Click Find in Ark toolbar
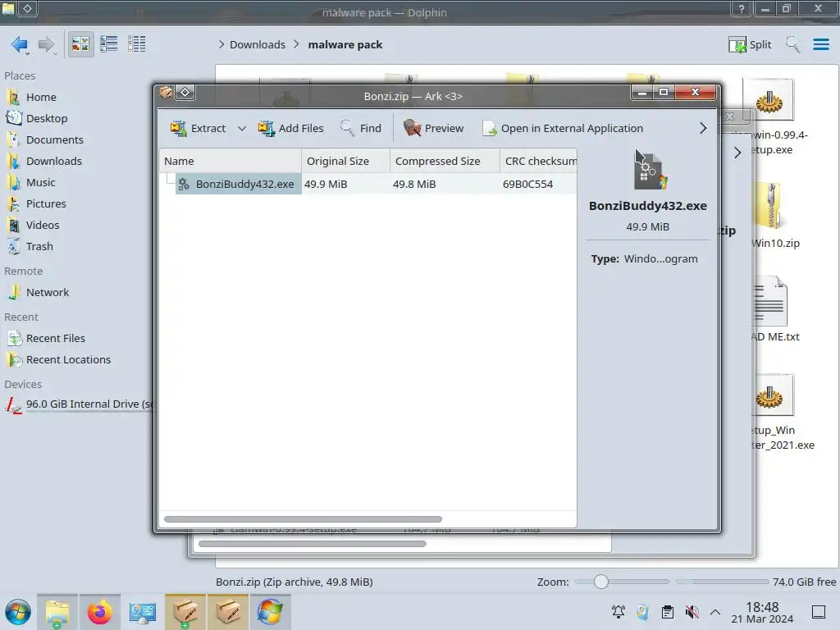 (x=361, y=129)
